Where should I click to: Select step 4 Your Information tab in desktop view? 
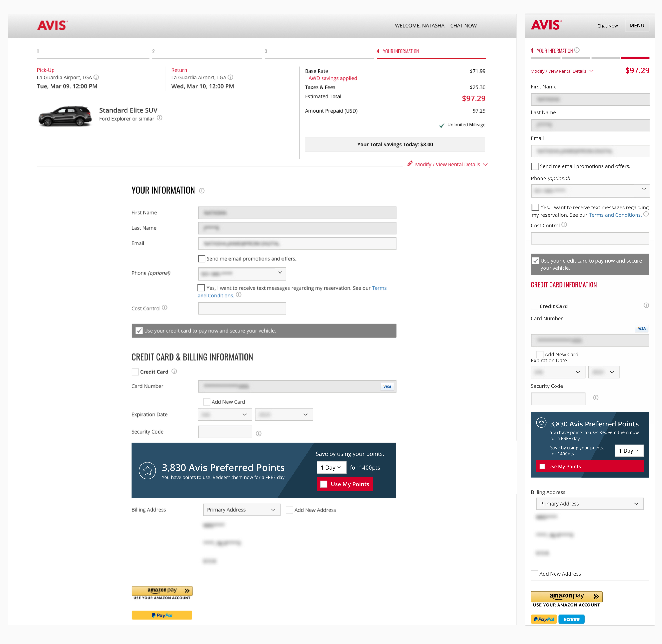click(x=401, y=51)
